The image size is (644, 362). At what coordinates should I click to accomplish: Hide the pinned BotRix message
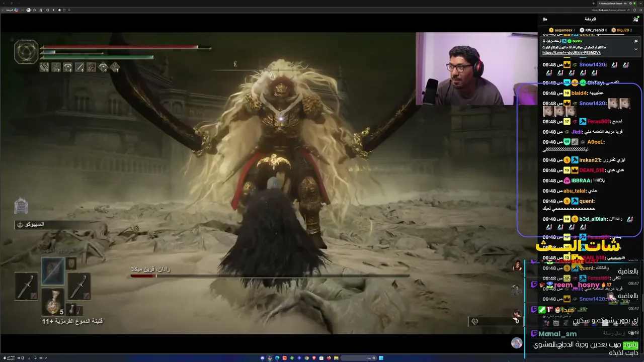[x=636, y=40]
